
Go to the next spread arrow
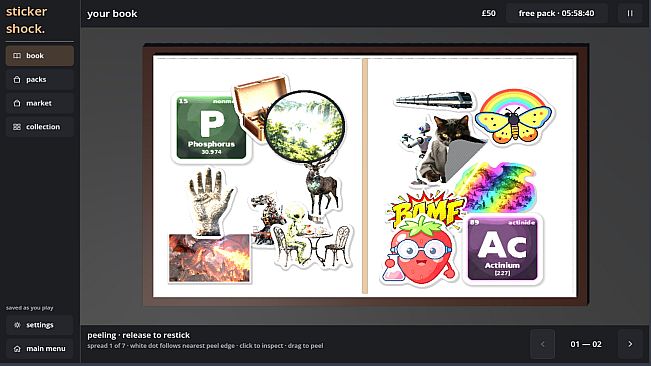(630, 344)
